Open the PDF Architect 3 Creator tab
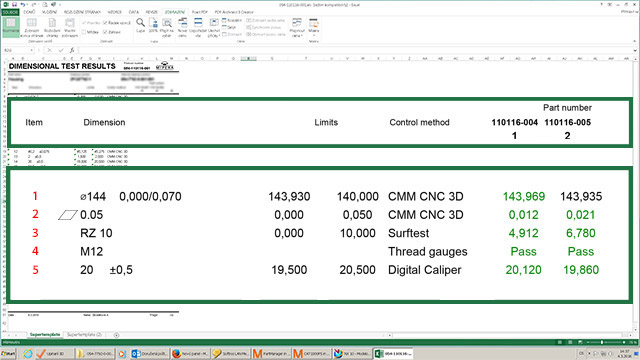 click(x=234, y=12)
